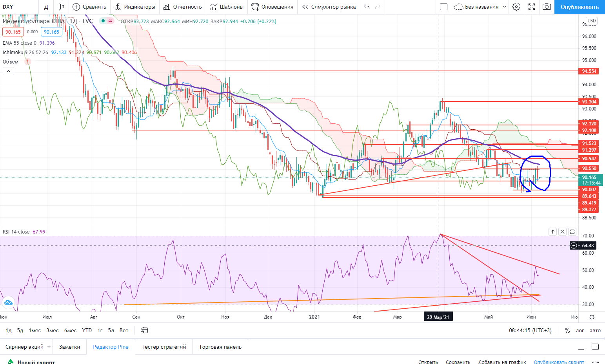Maximize the RSI pane

(x=572, y=232)
